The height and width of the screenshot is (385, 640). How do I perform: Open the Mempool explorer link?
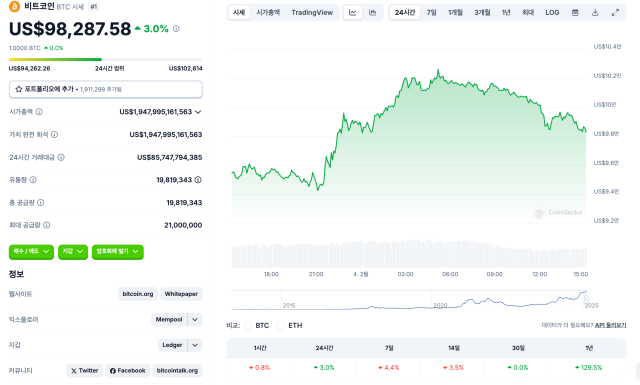coord(169,319)
